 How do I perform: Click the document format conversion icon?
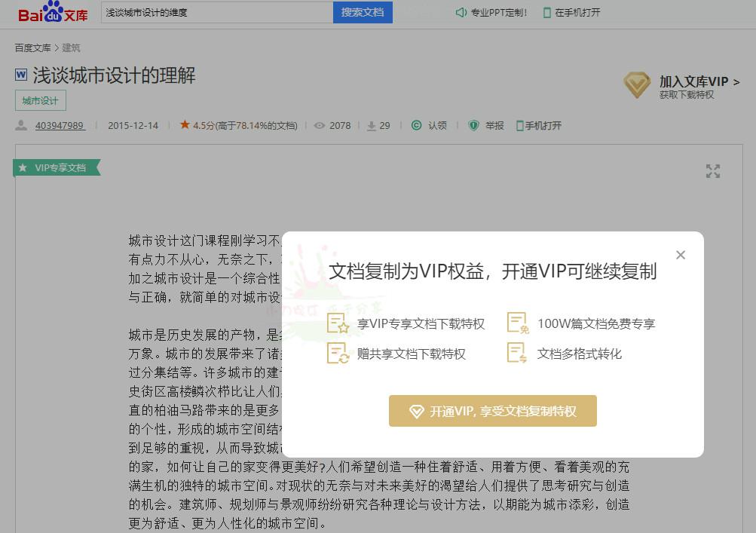(517, 354)
